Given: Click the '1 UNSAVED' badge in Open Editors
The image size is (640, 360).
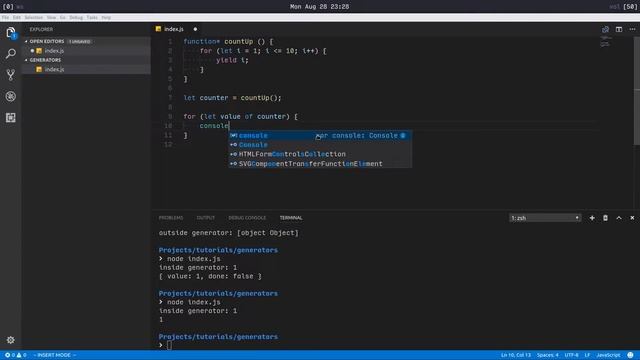Looking at the screenshot, I should (80, 42).
